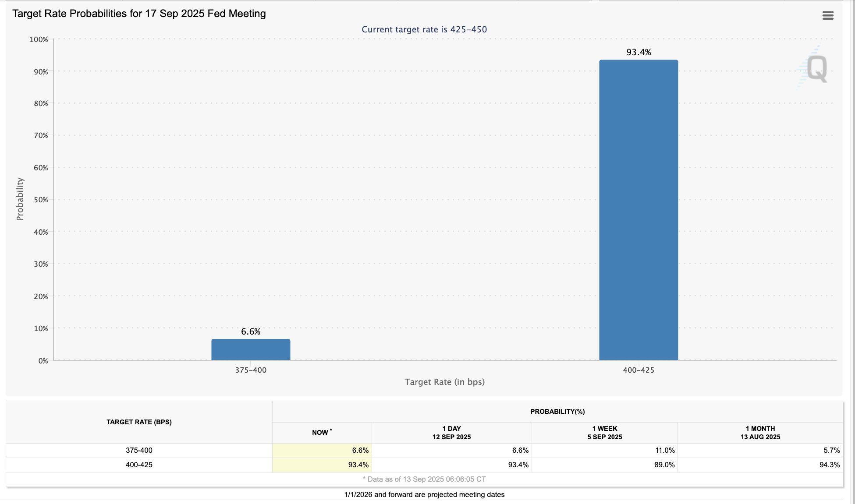Click the 1 WEEK 5 SEP 2025 header
The image size is (855, 504).
coord(604,433)
